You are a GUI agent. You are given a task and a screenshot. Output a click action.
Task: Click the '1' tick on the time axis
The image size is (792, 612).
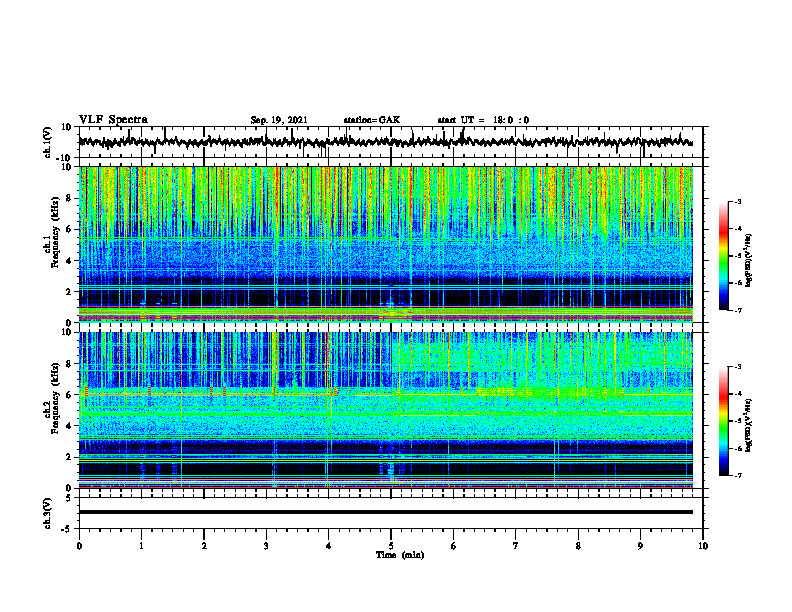[141, 546]
